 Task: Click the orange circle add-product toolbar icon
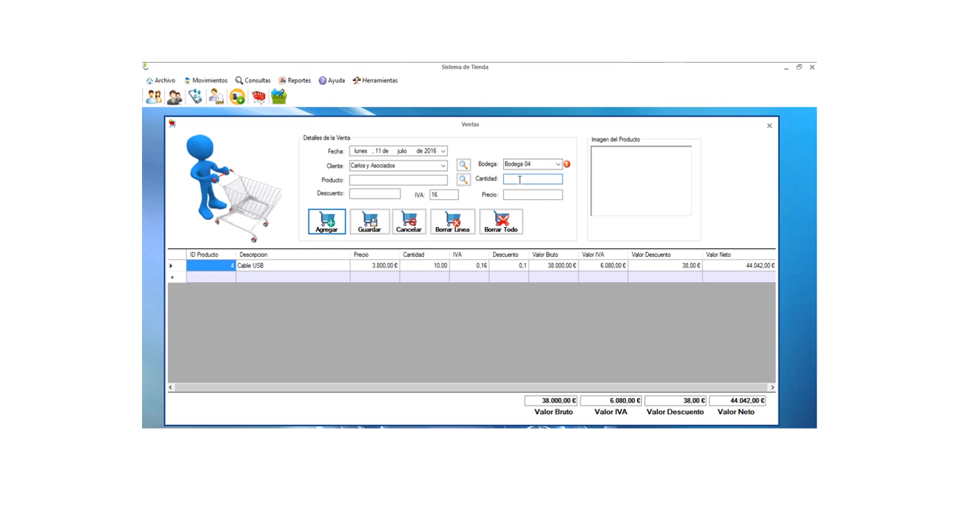coord(237,97)
